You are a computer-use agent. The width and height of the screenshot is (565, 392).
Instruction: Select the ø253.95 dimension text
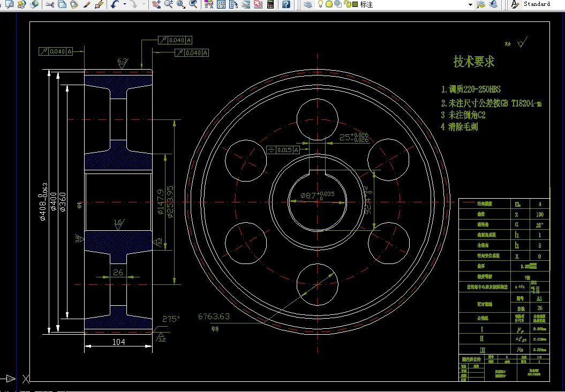click(x=170, y=202)
